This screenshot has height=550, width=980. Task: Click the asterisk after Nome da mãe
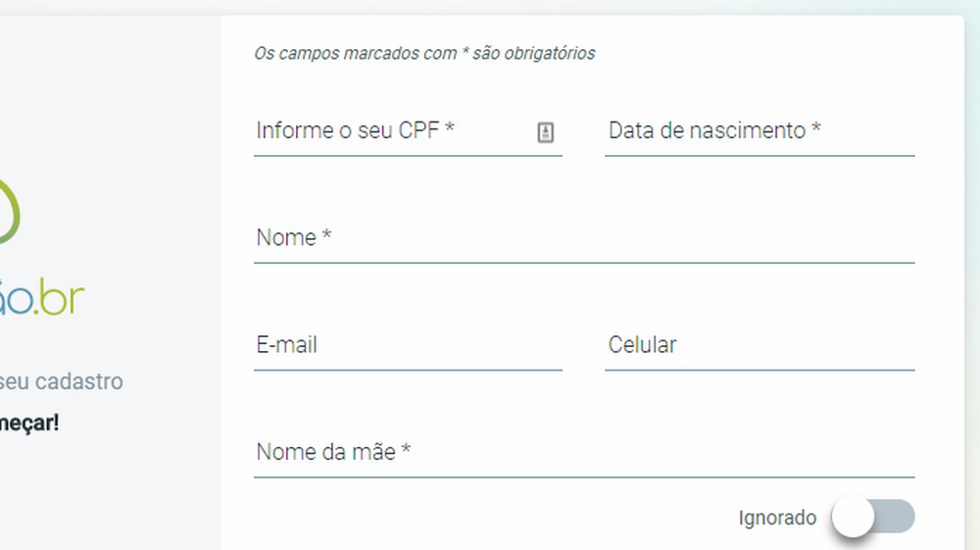tap(406, 452)
